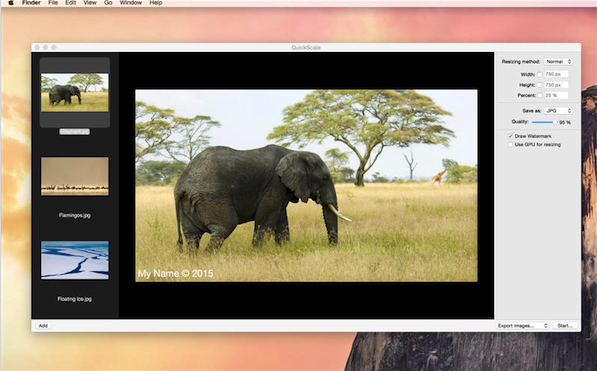This screenshot has width=597, height=371.
Task: Click the Width value field
Action: [x=556, y=74]
